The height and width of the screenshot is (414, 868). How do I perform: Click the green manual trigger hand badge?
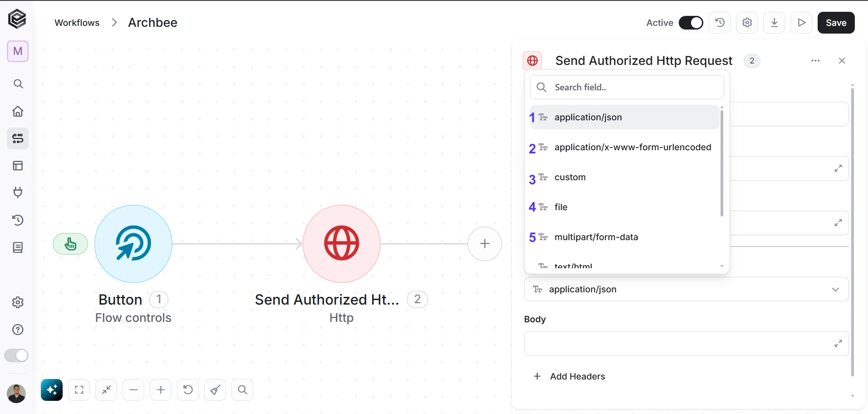(x=70, y=244)
